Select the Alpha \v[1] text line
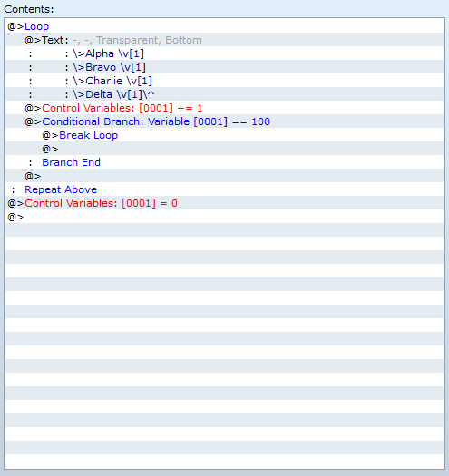This screenshot has width=449, height=476. (x=224, y=53)
